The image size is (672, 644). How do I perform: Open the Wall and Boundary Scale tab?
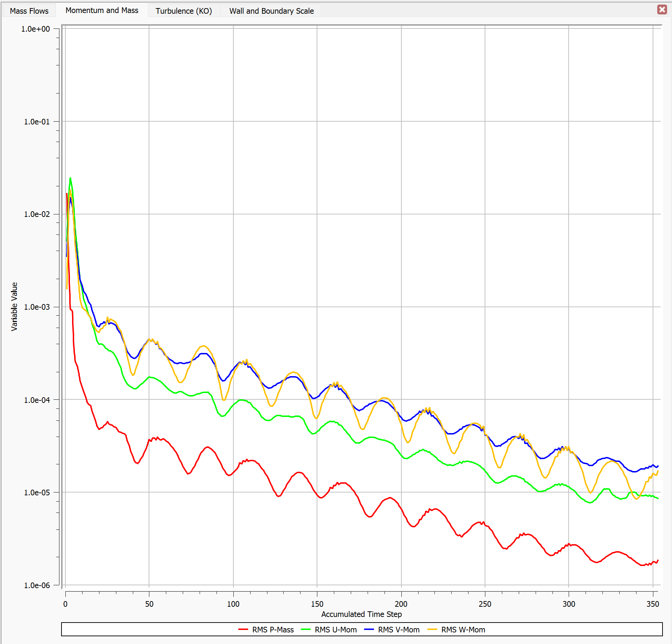coord(271,11)
